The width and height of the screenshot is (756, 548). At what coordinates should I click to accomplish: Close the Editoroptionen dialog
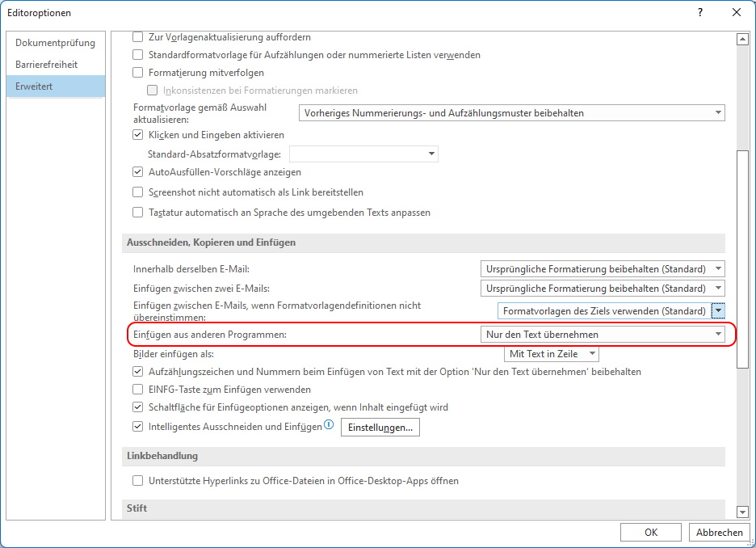pyautogui.click(x=737, y=13)
